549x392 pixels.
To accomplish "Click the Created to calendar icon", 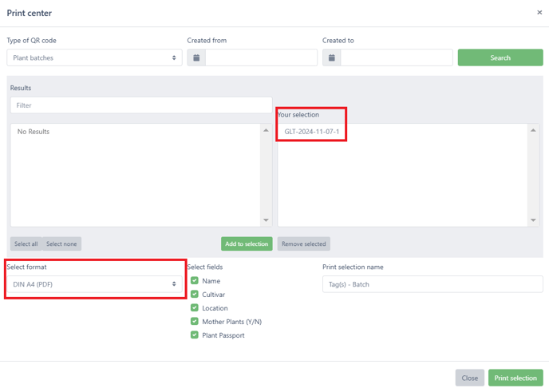I will (x=332, y=57).
